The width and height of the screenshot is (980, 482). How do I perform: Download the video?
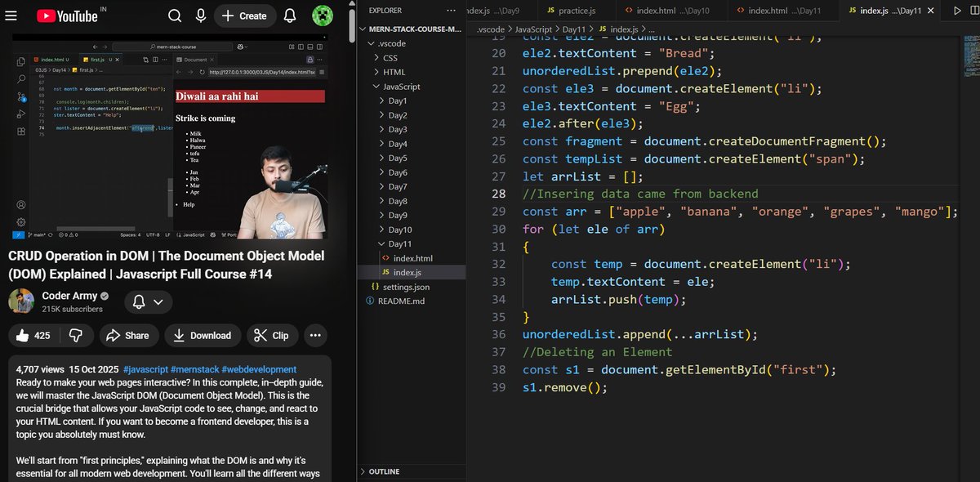pyautogui.click(x=203, y=335)
